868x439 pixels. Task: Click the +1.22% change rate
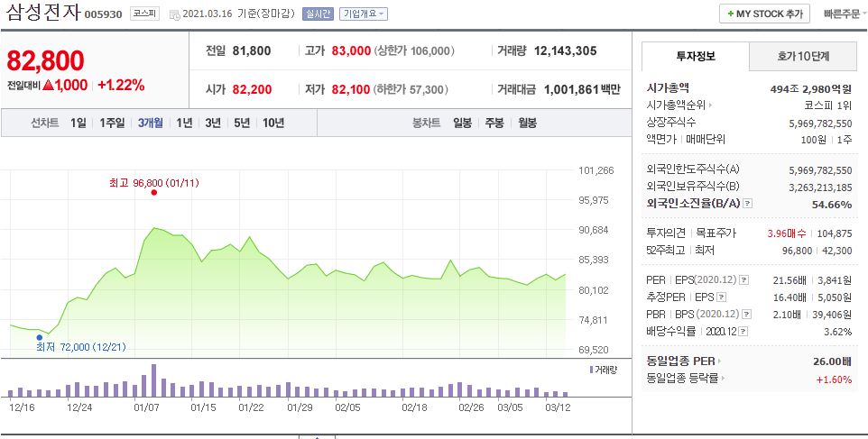121,85
